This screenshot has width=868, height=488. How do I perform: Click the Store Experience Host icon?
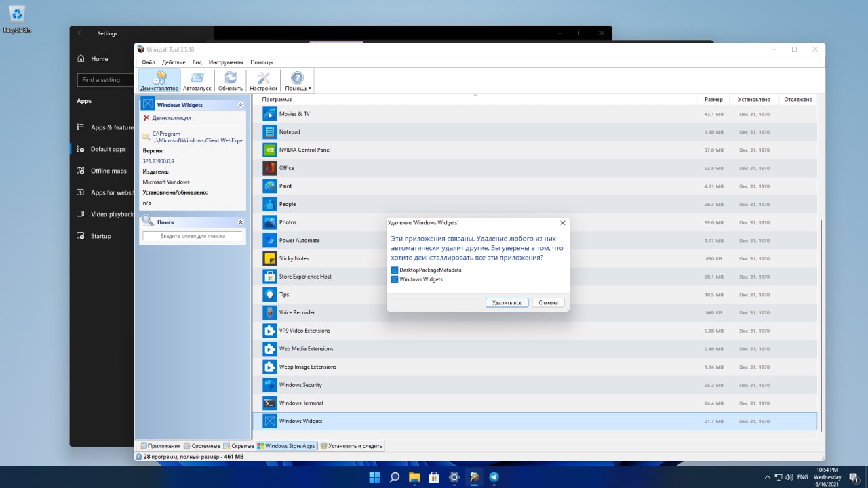[x=269, y=277]
